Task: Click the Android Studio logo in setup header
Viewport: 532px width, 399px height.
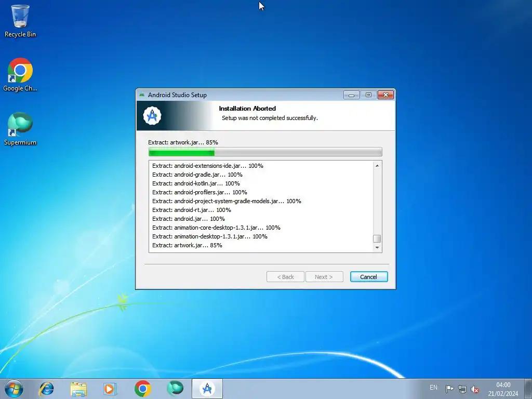Action: (152, 116)
